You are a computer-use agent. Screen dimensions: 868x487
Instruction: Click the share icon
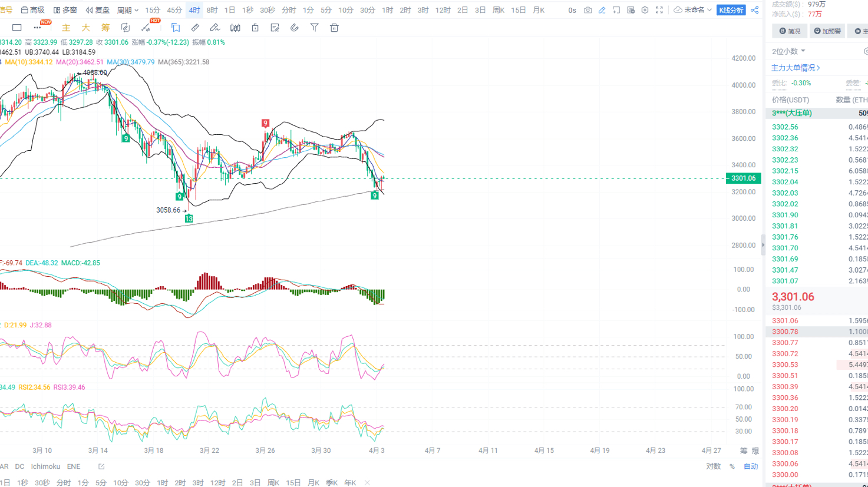pyautogui.click(x=755, y=10)
